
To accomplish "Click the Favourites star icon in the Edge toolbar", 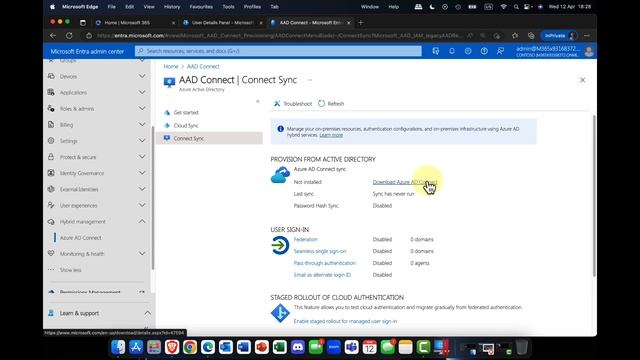I will pyautogui.click(x=515, y=36).
